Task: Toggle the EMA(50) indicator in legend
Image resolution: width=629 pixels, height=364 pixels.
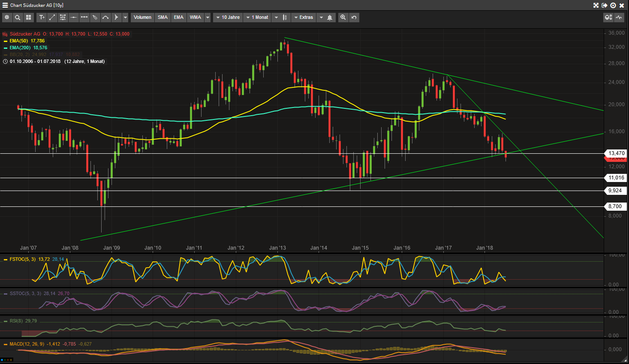Action: pyautogui.click(x=18, y=41)
